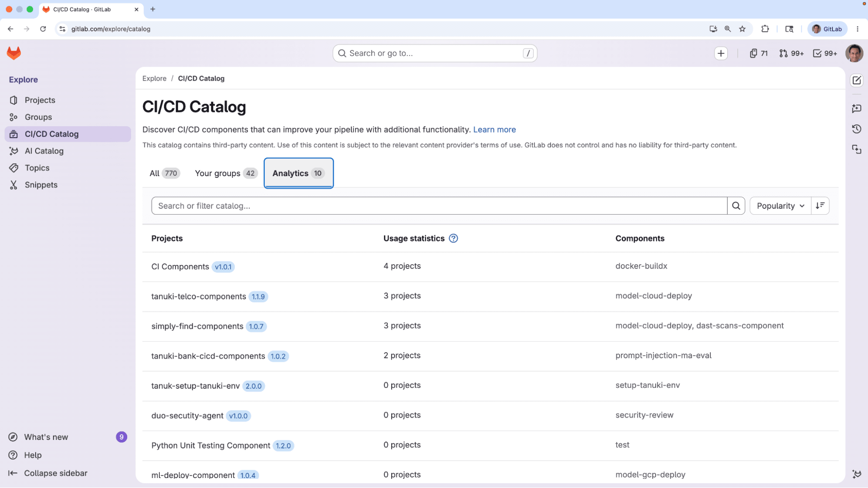Click the compose edit icon in right rail
The height and width of the screenshot is (488, 868).
[857, 80]
